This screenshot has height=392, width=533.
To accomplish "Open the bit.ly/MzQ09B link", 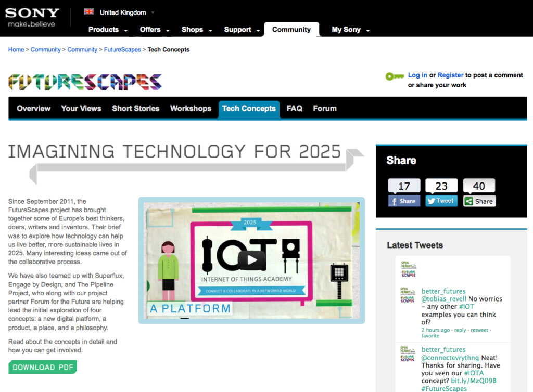I will pyautogui.click(x=474, y=381).
